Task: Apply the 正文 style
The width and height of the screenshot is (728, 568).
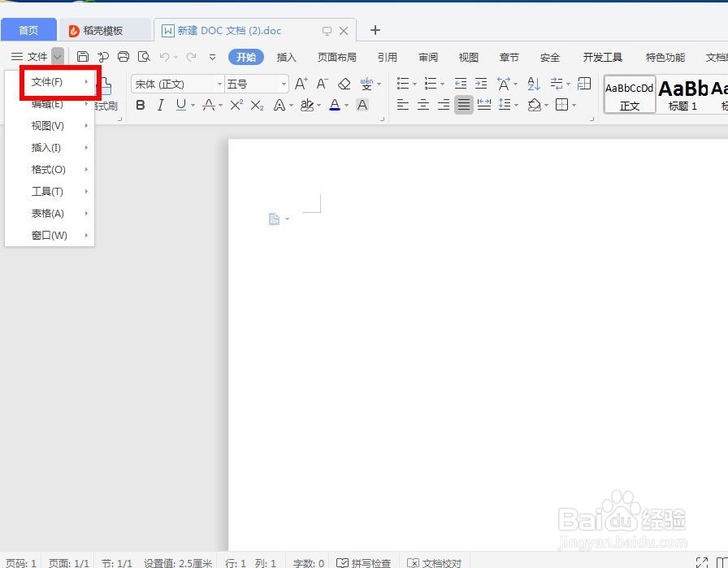Action: tap(630, 95)
